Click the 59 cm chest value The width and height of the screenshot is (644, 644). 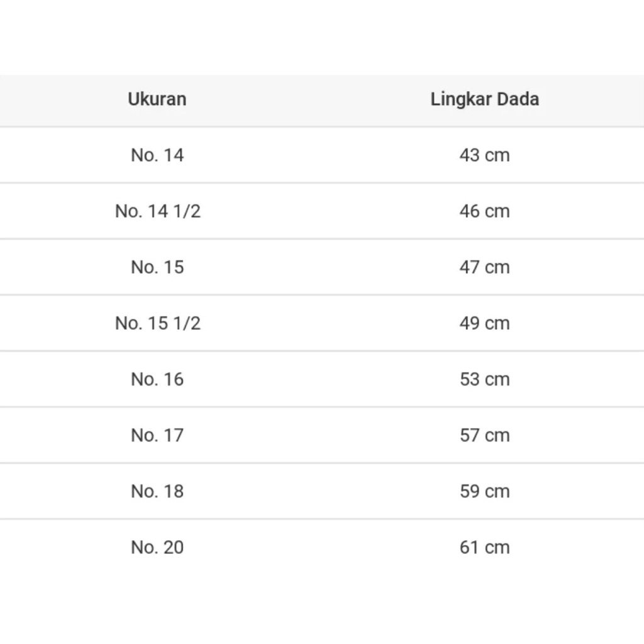[x=484, y=491]
